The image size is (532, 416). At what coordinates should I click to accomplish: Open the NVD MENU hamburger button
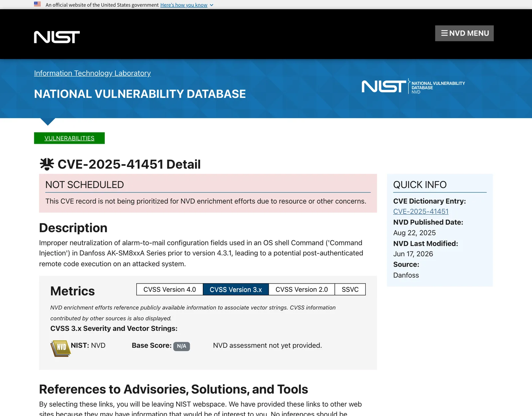coord(464,33)
